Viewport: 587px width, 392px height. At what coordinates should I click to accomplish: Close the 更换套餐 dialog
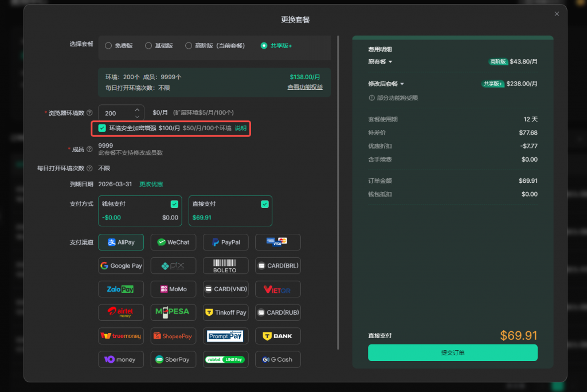click(556, 14)
